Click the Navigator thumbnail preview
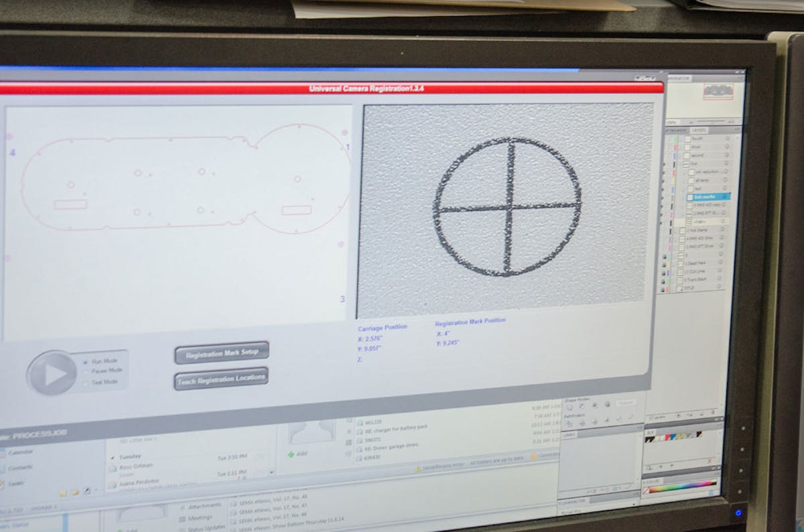Screen dimensions: 804x532 [x=718, y=90]
